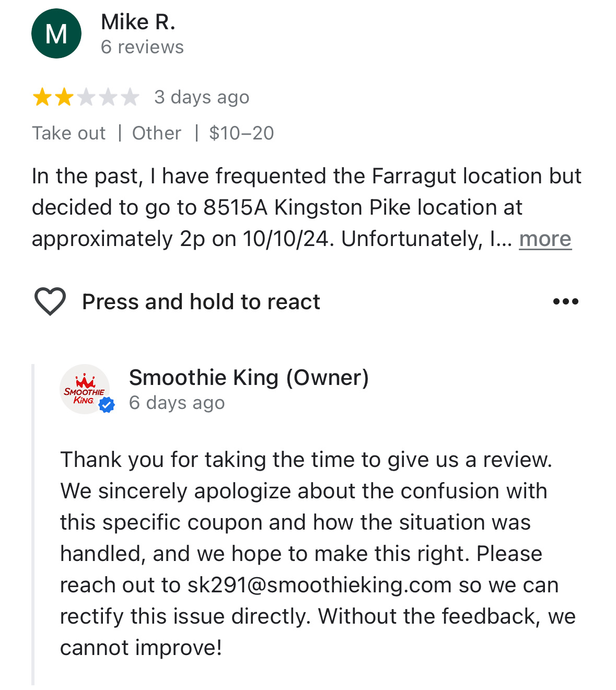This screenshot has width=616, height=690.
Task: Click Mike R.'s green avatar
Action: pos(56,33)
